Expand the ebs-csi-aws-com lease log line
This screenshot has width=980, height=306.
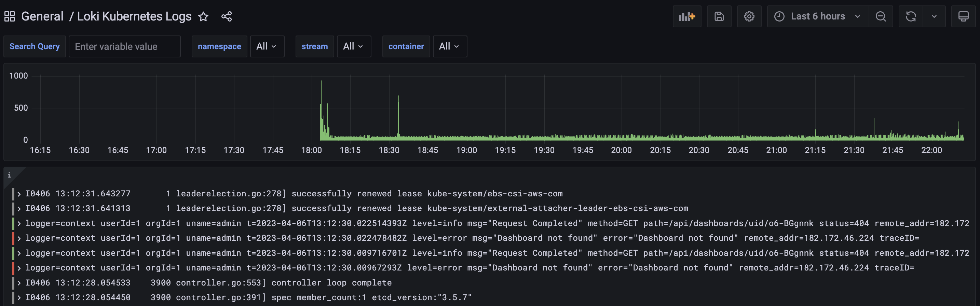point(19,194)
